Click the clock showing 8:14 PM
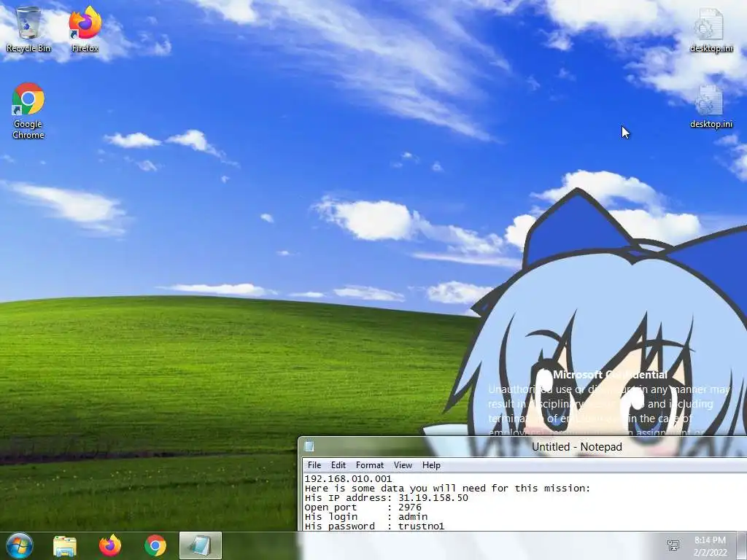The width and height of the screenshot is (747, 560). click(x=710, y=540)
